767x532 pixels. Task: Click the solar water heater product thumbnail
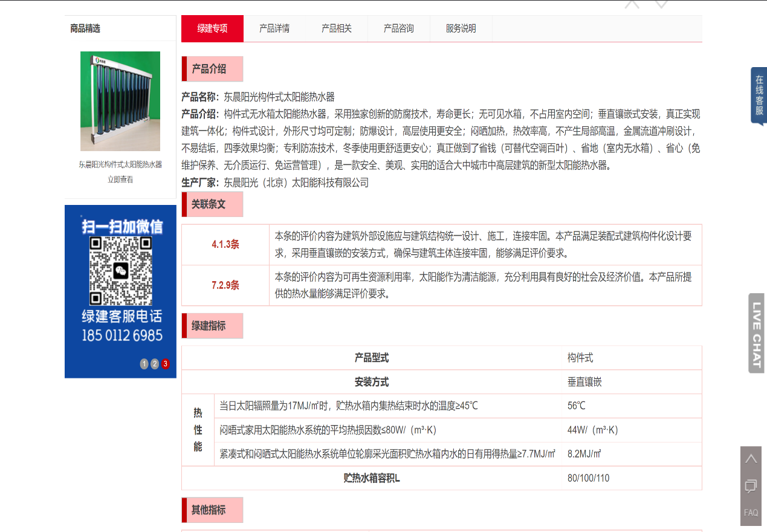(x=120, y=101)
